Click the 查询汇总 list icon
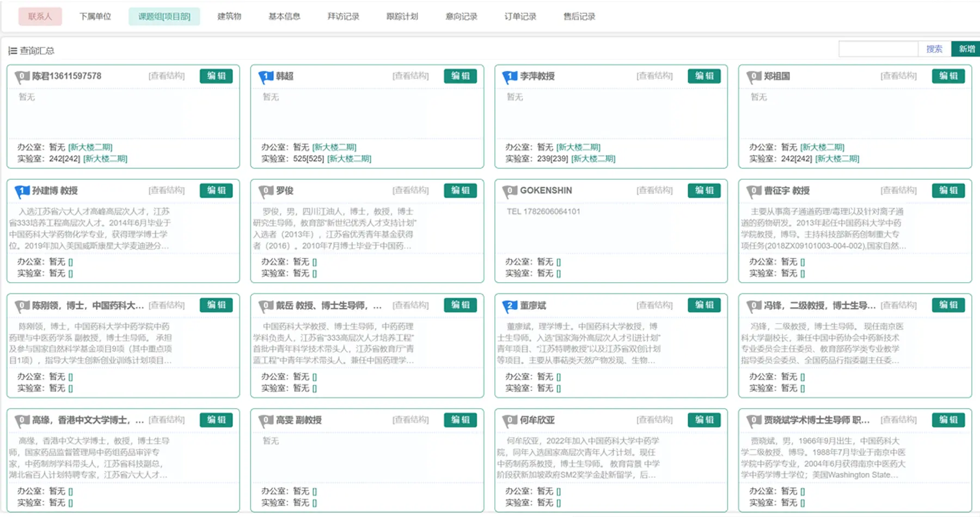The width and height of the screenshot is (980, 517). click(13, 51)
